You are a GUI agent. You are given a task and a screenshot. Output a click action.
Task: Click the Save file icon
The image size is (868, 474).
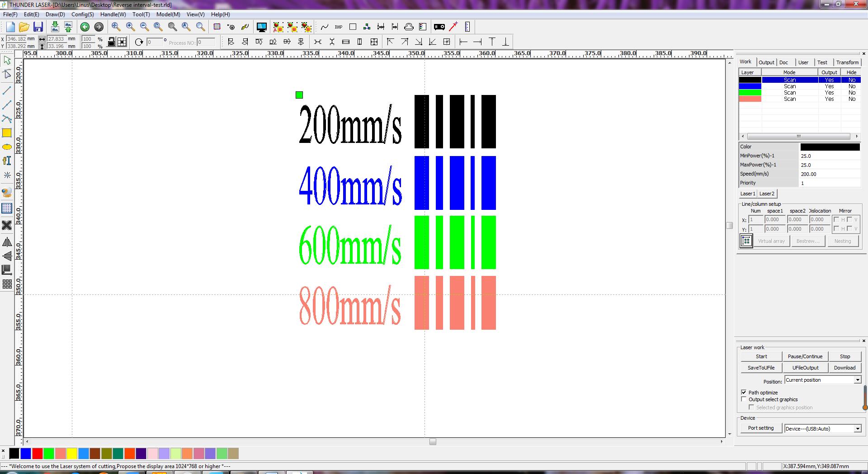(x=38, y=27)
